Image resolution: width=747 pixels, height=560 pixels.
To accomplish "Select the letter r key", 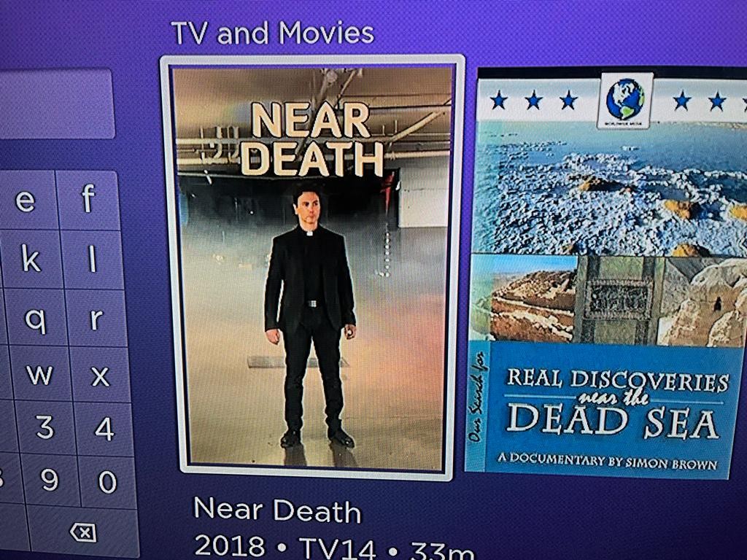I will pyautogui.click(x=97, y=318).
